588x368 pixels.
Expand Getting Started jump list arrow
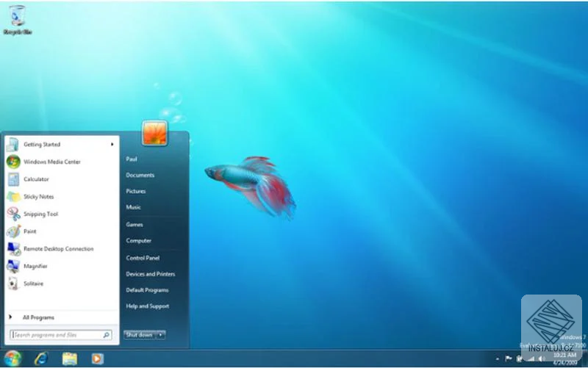point(112,145)
